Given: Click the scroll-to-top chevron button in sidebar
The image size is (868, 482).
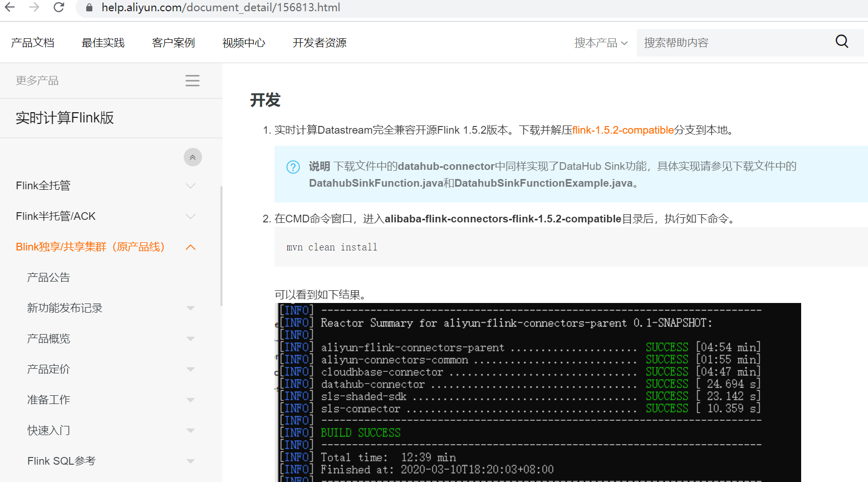Looking at the screenshot, I should [x=192, y=157].
